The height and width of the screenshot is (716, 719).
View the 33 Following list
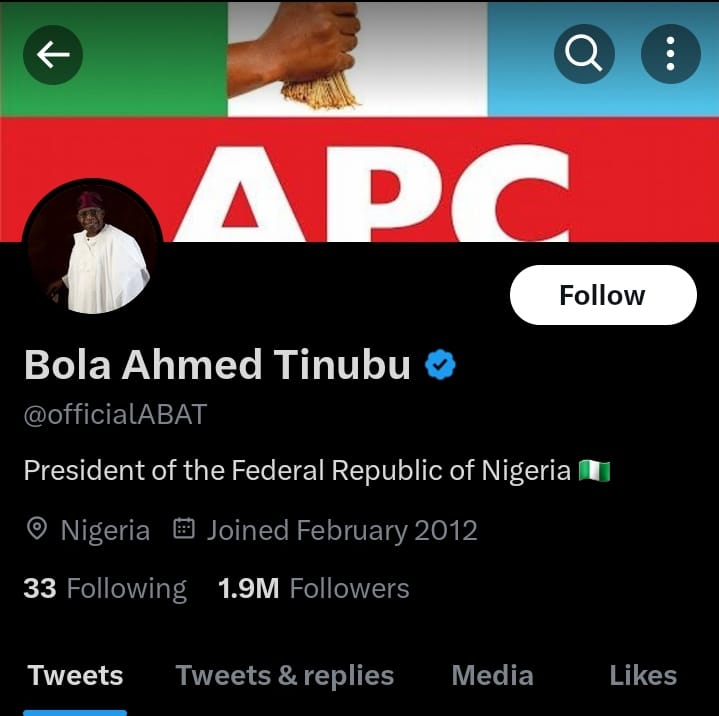105,588
